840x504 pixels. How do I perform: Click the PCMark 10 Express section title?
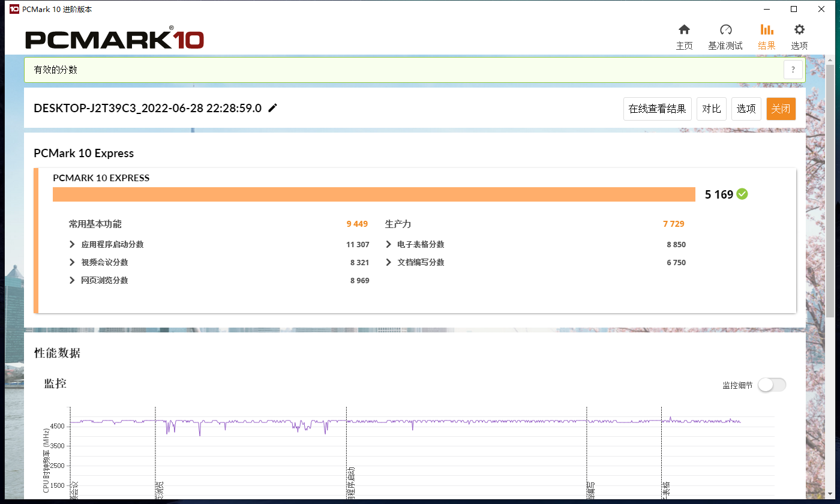[84, 153]
